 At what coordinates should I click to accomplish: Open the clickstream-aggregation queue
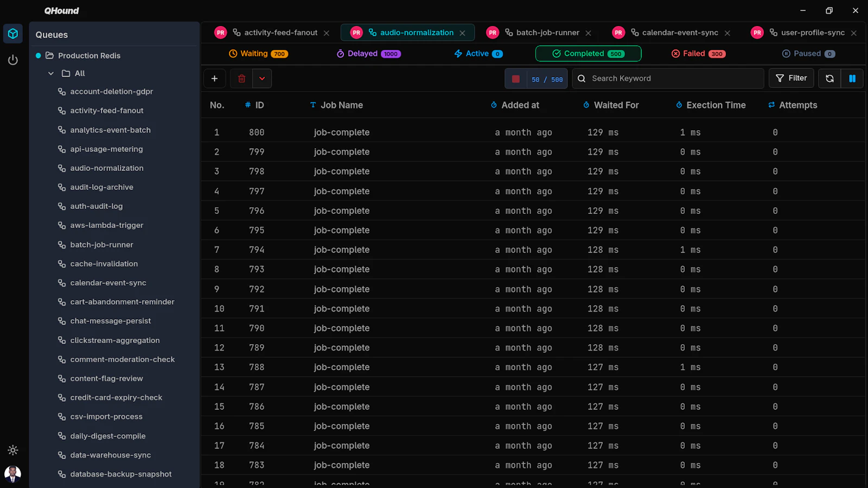click(x=114, y=340)
